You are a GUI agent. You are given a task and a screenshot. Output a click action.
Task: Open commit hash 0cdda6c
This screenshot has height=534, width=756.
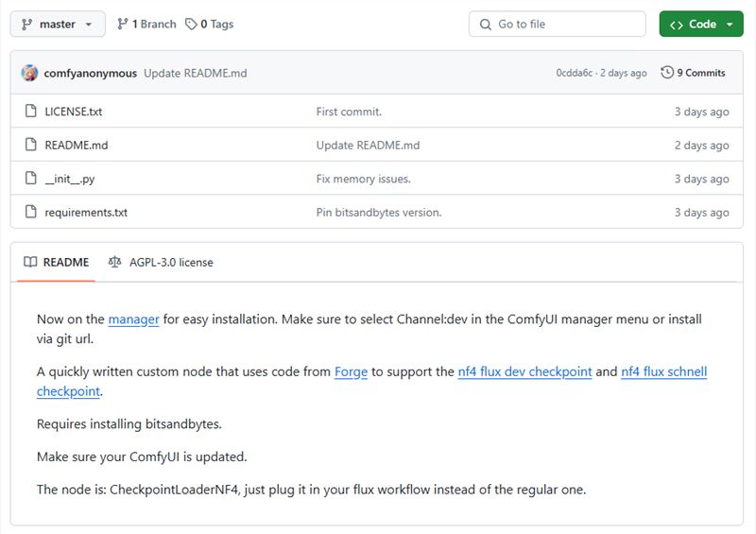(575, 73)
